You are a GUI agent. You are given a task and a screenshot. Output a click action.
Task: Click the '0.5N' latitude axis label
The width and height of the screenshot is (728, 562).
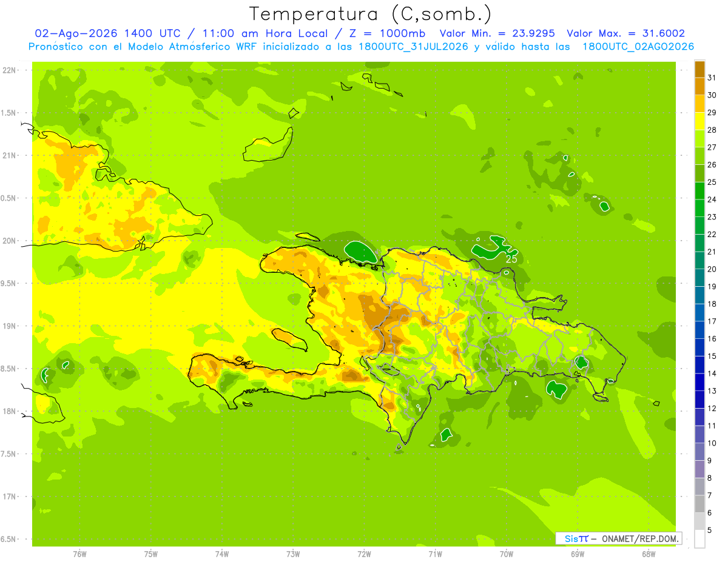[9, 198]
